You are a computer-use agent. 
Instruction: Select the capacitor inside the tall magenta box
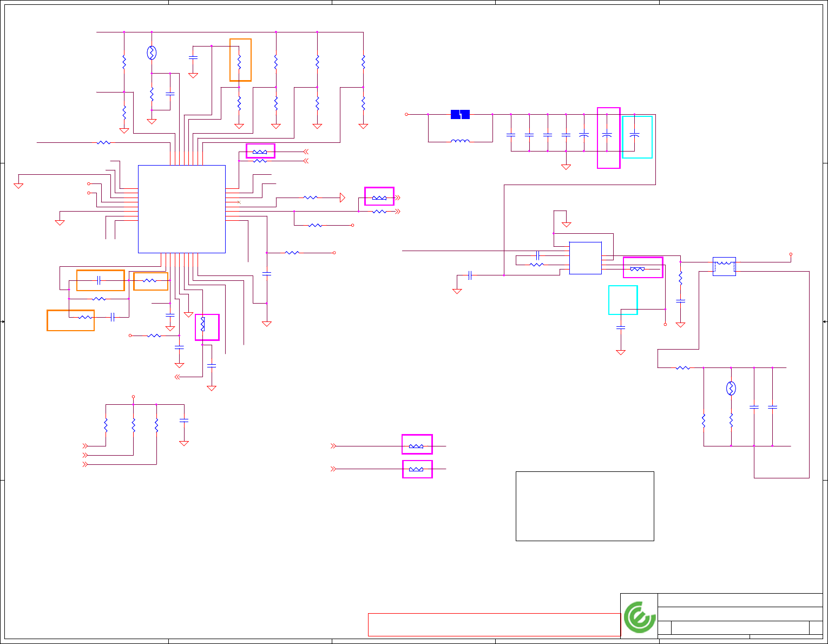[x=607, y=134]
